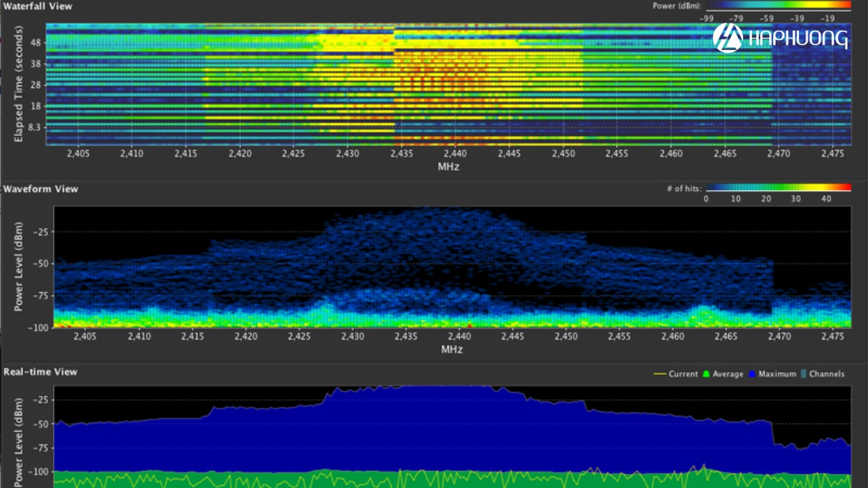868x488 pixels.
Task: Click the # of hits color scale bar
Action: pyautogui.click(x=778, y=188)
